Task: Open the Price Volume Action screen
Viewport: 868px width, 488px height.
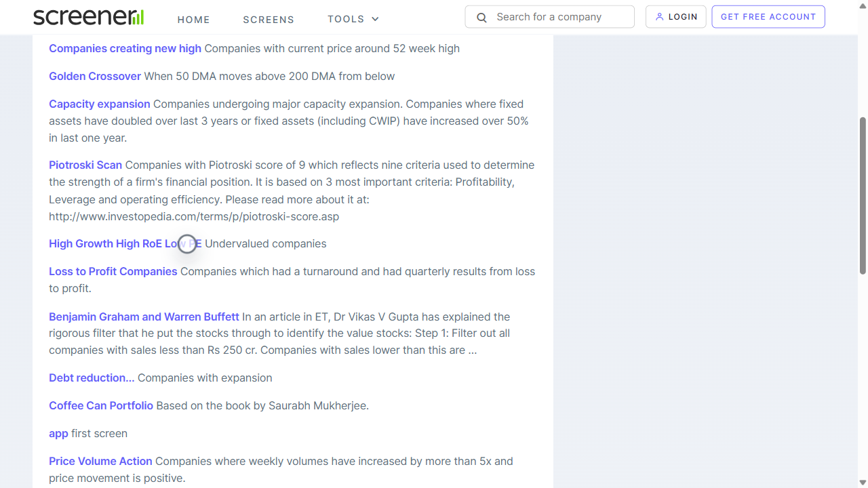Action: pos(100,461)
